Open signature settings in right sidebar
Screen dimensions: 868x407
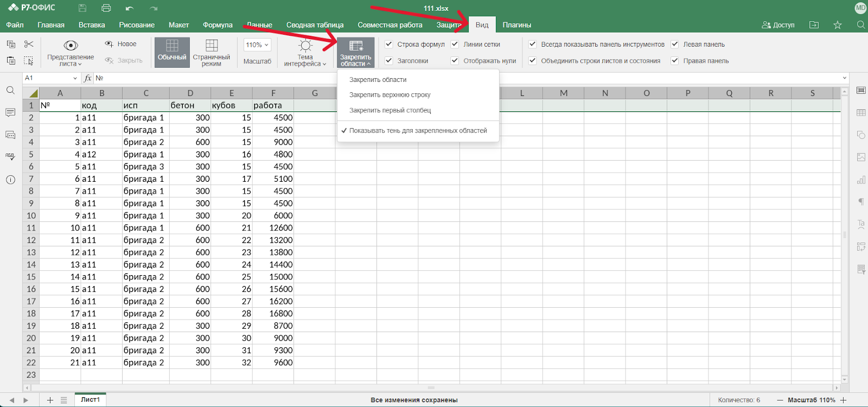coord(861,270)
